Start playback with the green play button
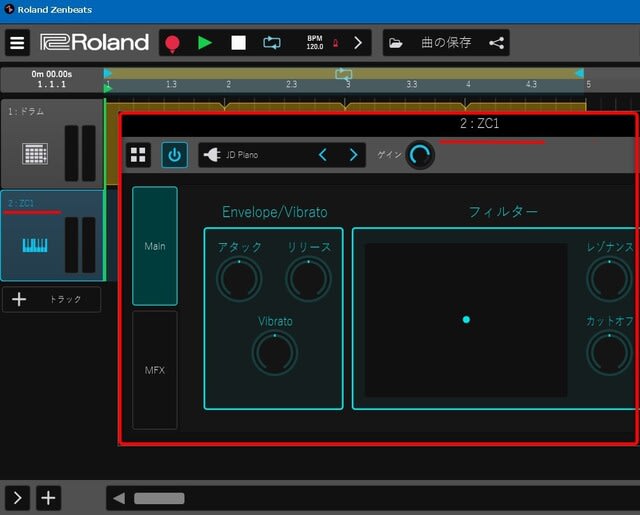The height and width of the screenshot is (515, 640). click(205, 42)
